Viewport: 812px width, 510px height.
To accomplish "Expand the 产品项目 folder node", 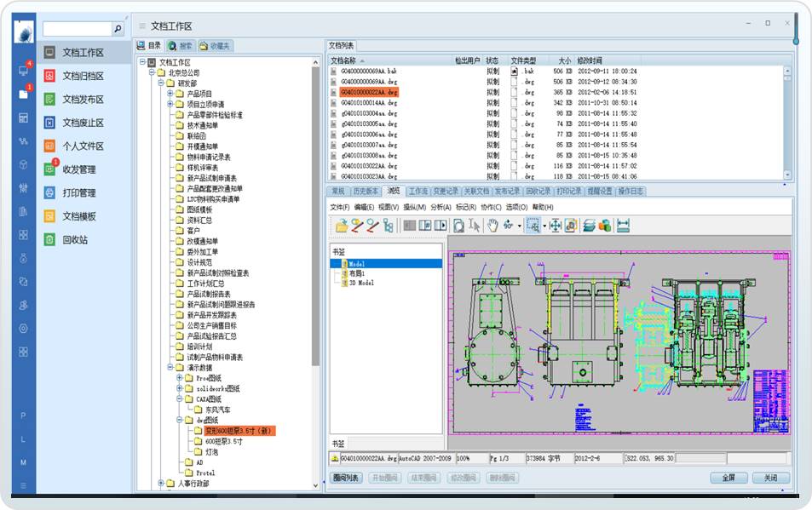I will coord(170,94).
